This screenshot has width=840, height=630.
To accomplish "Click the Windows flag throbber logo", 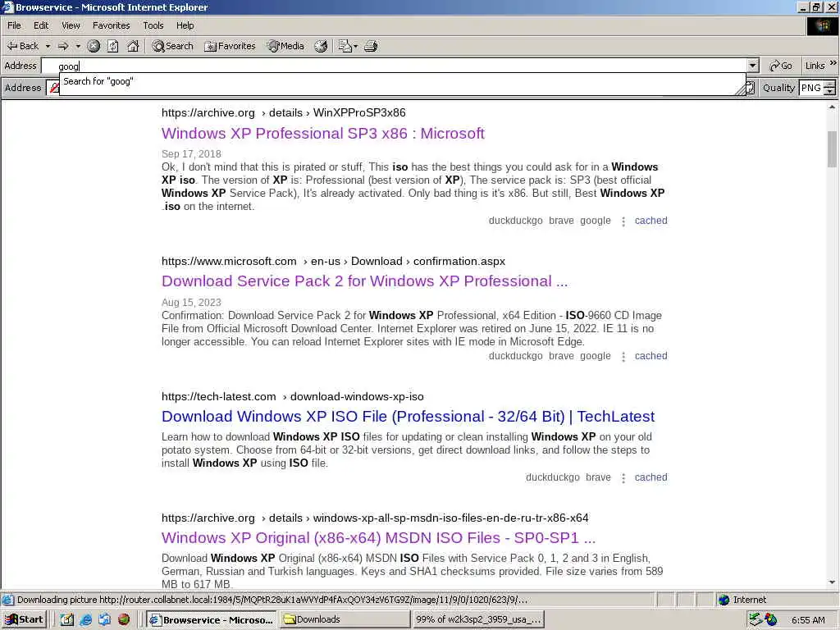I will (x=821, y=26).
